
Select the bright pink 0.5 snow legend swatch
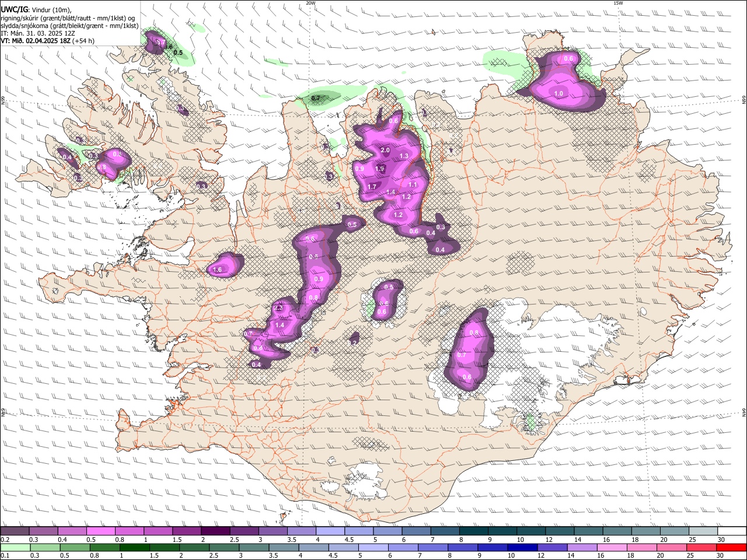tap(101, 531)
